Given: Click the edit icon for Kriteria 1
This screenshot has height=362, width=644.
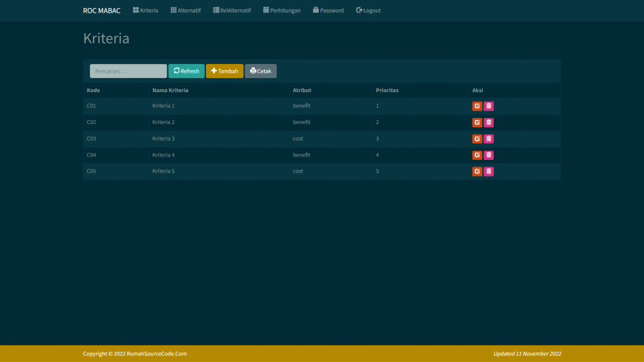Looking at the screenshot, I should (x=477, y=106).
